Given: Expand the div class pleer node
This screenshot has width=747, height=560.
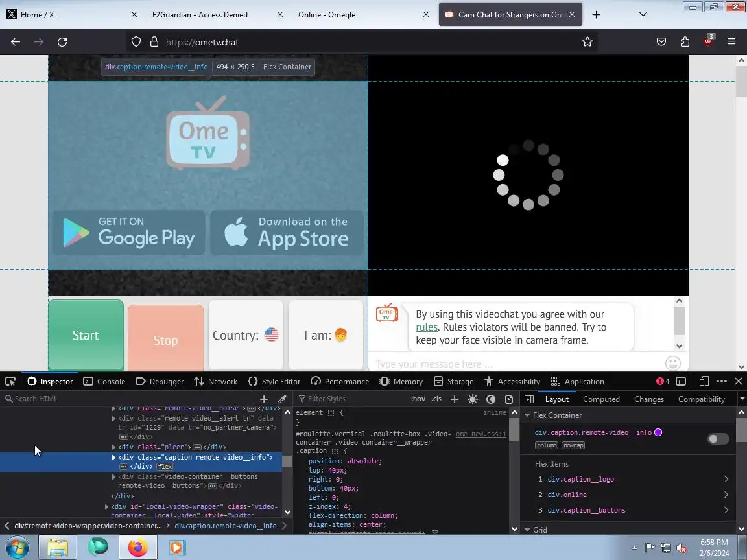Looking at the screenshot, I should (x=113, y=447).
